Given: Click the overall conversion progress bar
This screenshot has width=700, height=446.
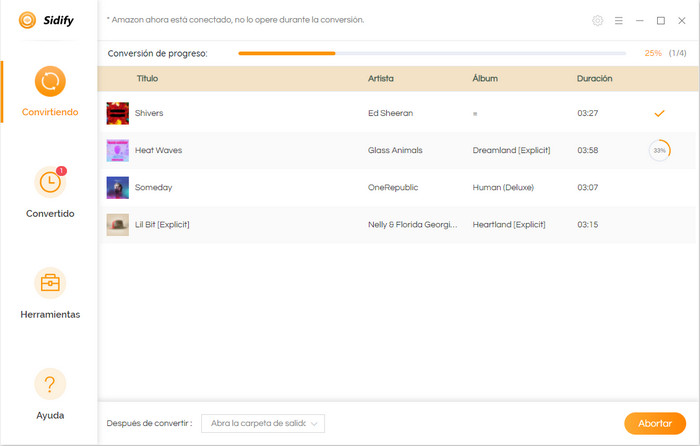Looking at the screenshot, I should [x=432, y=53].
